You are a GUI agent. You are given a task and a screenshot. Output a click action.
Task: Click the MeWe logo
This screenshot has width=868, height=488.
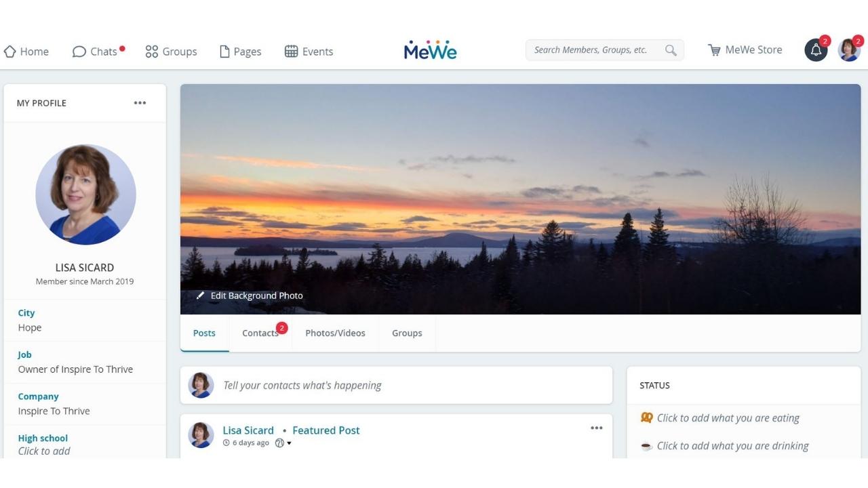click(431, 49)
